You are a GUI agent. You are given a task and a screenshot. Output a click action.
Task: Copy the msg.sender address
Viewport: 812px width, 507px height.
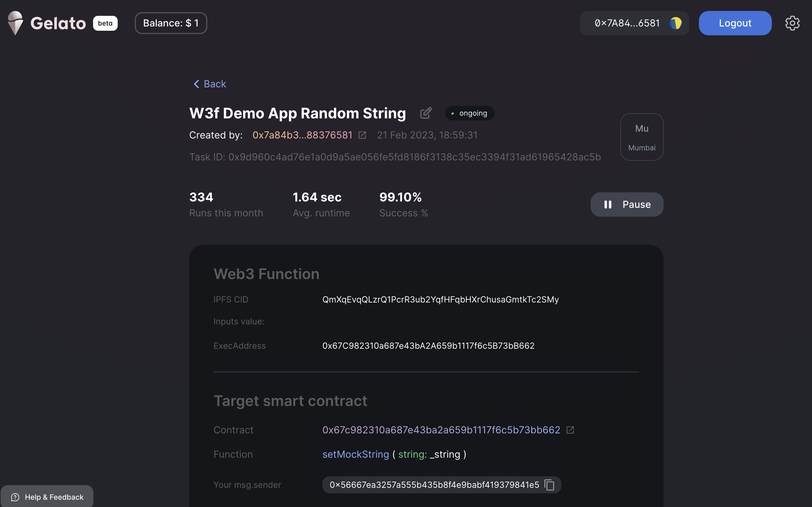(549, 485)
